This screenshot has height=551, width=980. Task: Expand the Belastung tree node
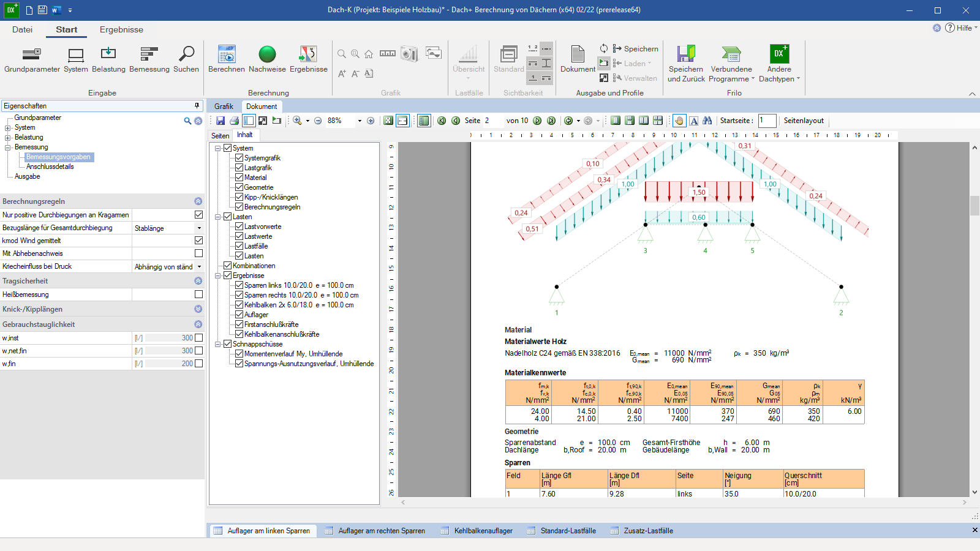(x=8, y=137)
